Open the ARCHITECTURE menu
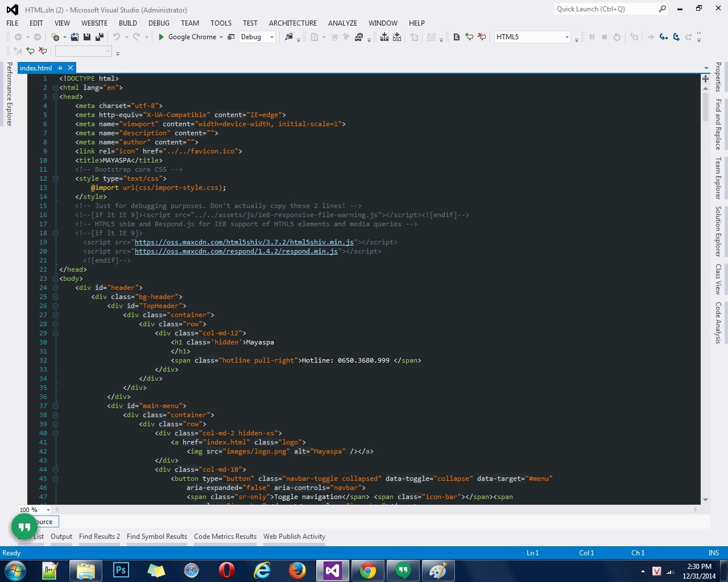Screen dimensions: 728x582 [x=293, y=23]
